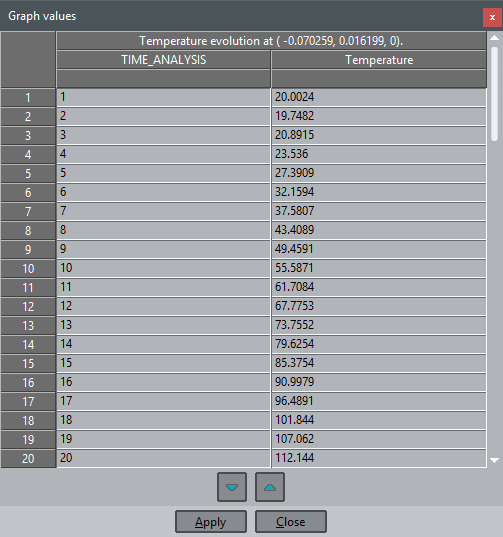503x537 pixels.
Task: Click the Close button
Action: click(291, 522)
